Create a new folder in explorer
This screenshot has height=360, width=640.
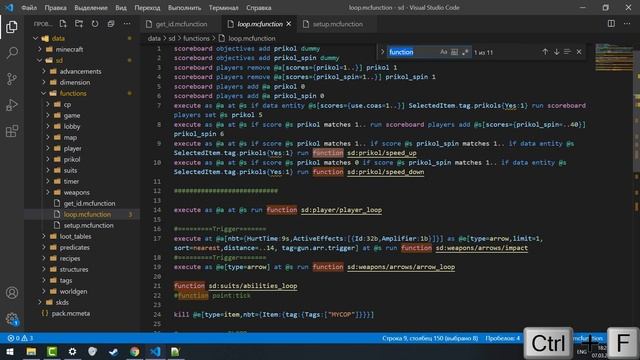point(79,24)
